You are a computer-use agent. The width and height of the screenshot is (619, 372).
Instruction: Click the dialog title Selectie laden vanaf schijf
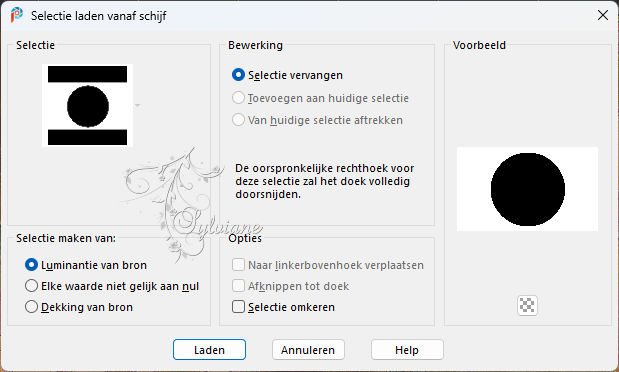pyautogui.click(x=99, y=16)
